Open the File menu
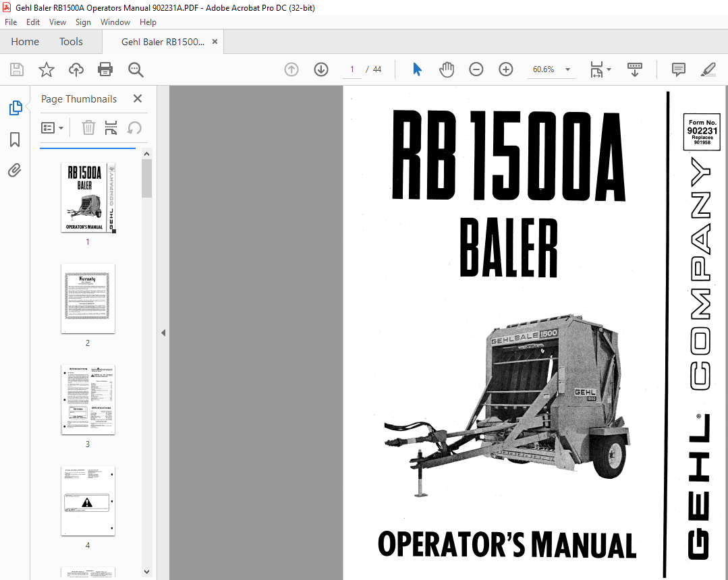The height and width of the screenshot is (580, 728). (11, 22)
